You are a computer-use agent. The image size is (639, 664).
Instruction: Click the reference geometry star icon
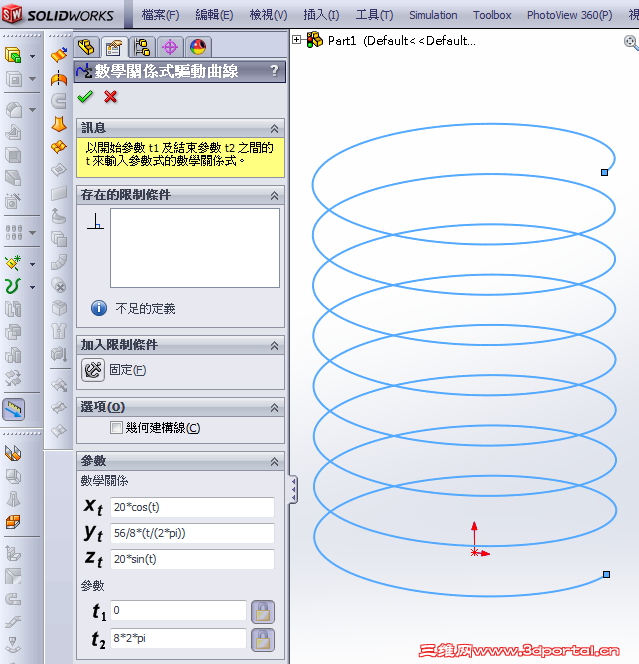[x=13, y=263]
